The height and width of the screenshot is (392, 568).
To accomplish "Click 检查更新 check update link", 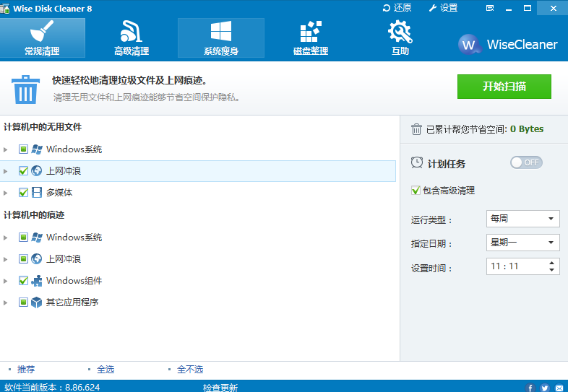I will (220, 388).
